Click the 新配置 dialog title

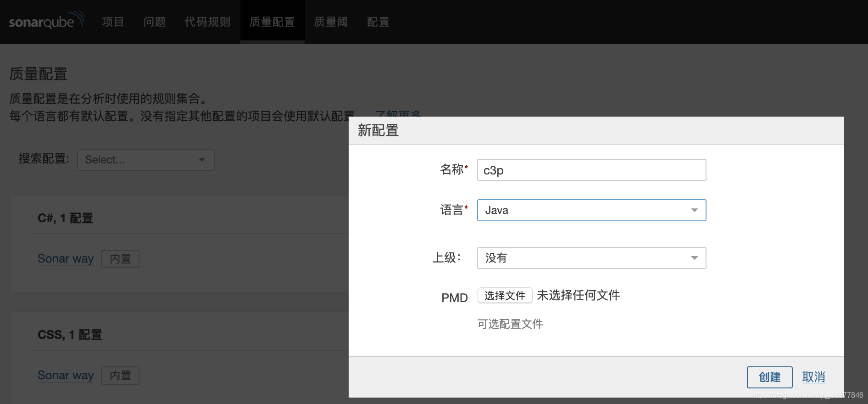(378, 130)
